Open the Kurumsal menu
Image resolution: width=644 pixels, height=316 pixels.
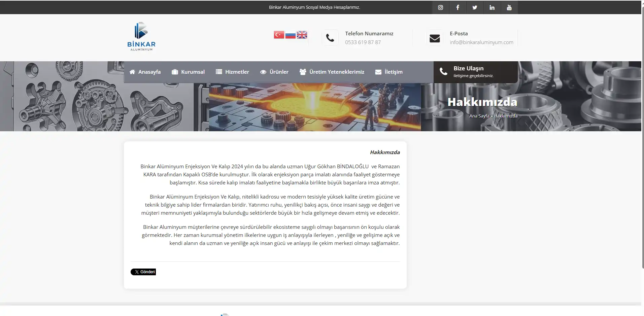(x=188, y=72)
